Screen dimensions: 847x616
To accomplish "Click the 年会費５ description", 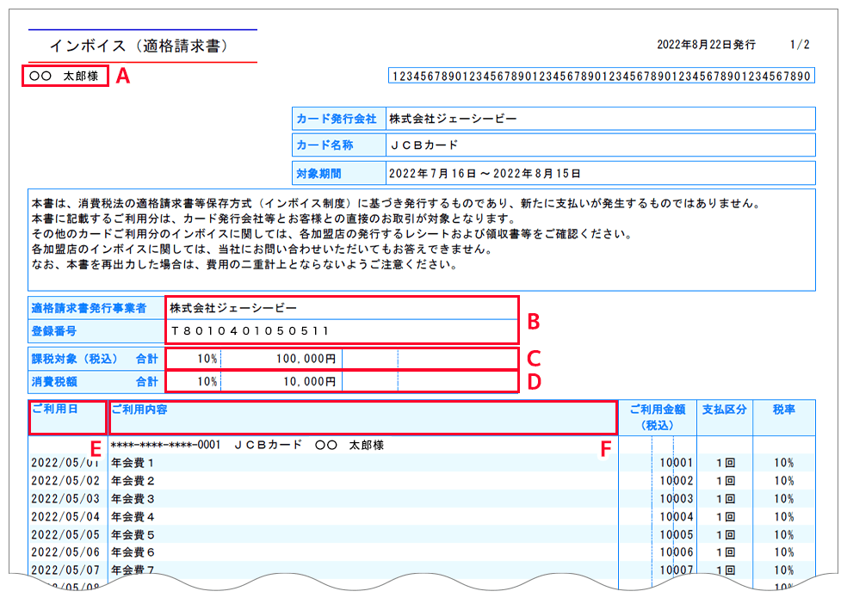I will pos(133,535).
